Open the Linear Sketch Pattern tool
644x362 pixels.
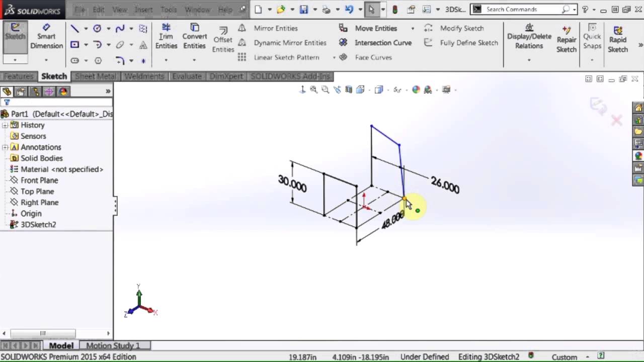coord(287,57)
